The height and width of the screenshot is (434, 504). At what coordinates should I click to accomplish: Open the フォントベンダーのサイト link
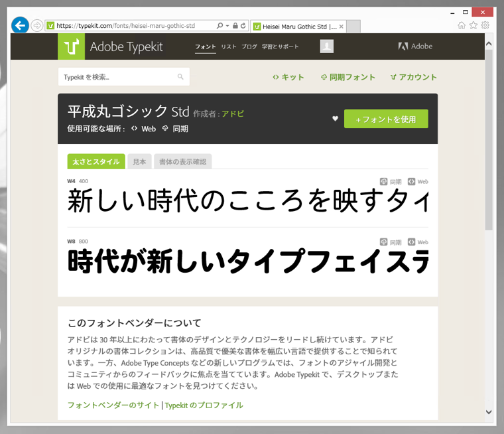113,405
